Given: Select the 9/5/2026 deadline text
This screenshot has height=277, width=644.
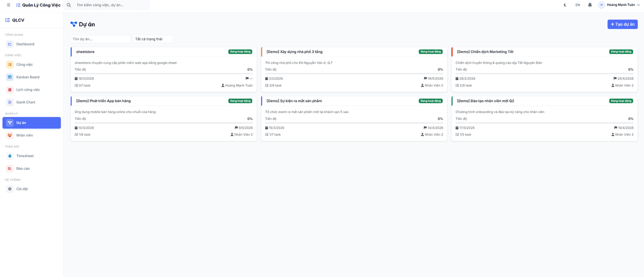Looking at the screenshot, I should [246, 128].
